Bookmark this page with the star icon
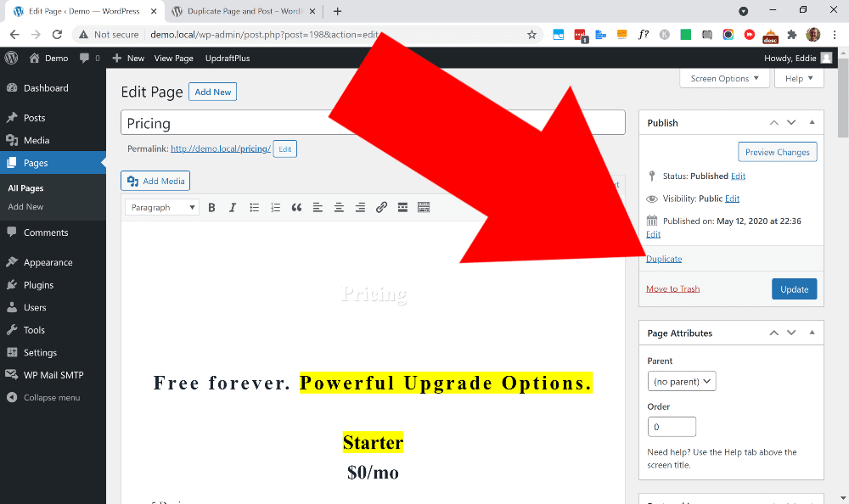The width and height of the screenshot is (849, 504). [x=531, y=35]
